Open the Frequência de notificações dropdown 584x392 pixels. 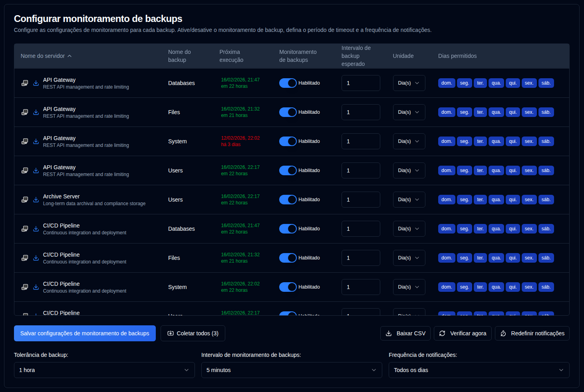click(479, 370)
